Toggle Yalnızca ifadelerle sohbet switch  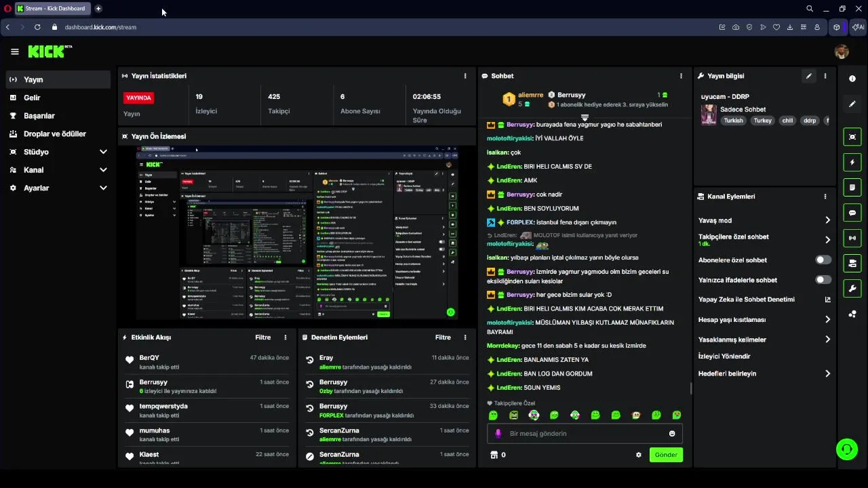pos(823,280)
